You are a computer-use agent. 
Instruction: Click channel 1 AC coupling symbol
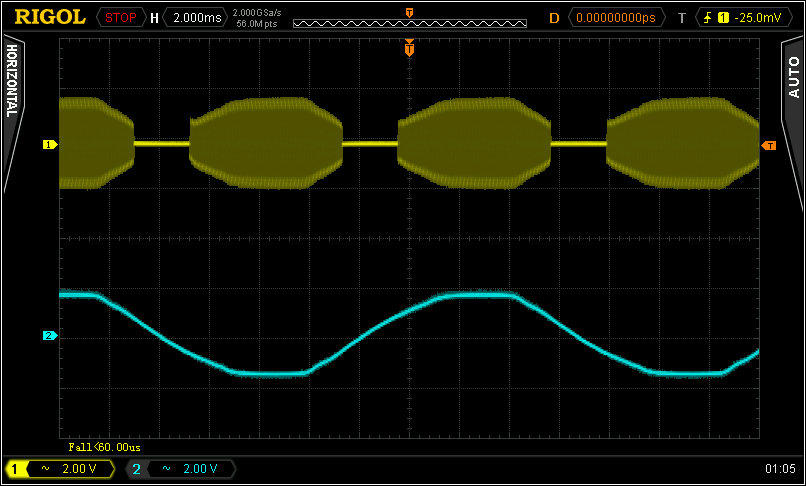tap(44, 468)
